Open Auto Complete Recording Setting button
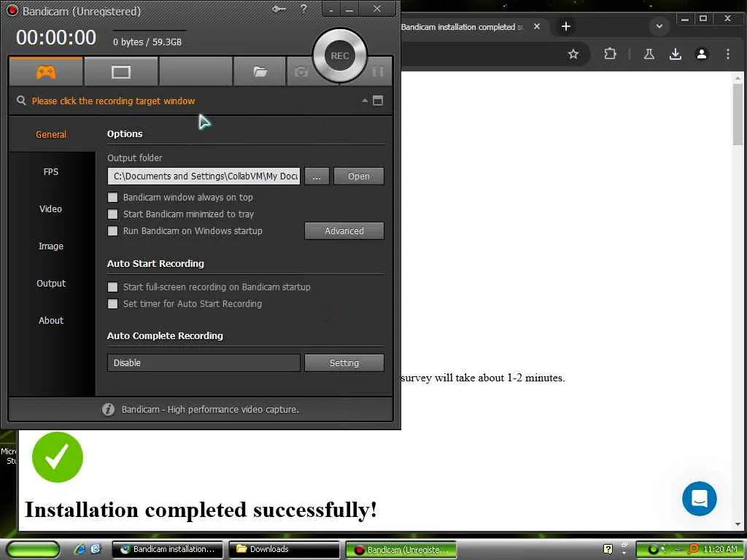 tap(344, 362)
